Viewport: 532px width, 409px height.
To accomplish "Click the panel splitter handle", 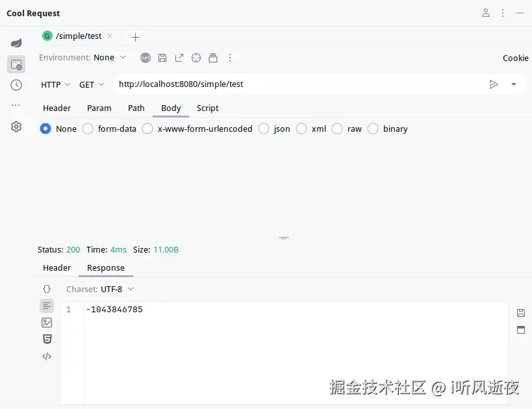I will (284, 238).
